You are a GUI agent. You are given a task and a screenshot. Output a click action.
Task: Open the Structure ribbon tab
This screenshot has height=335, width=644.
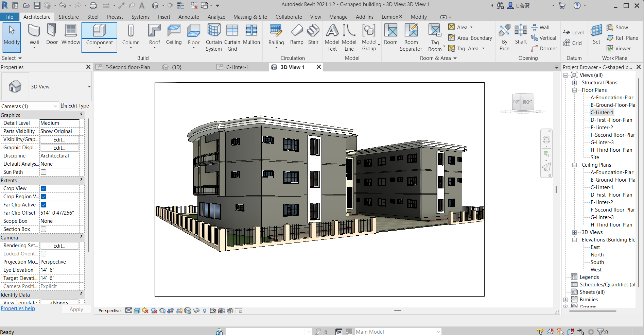pos(69,17)
